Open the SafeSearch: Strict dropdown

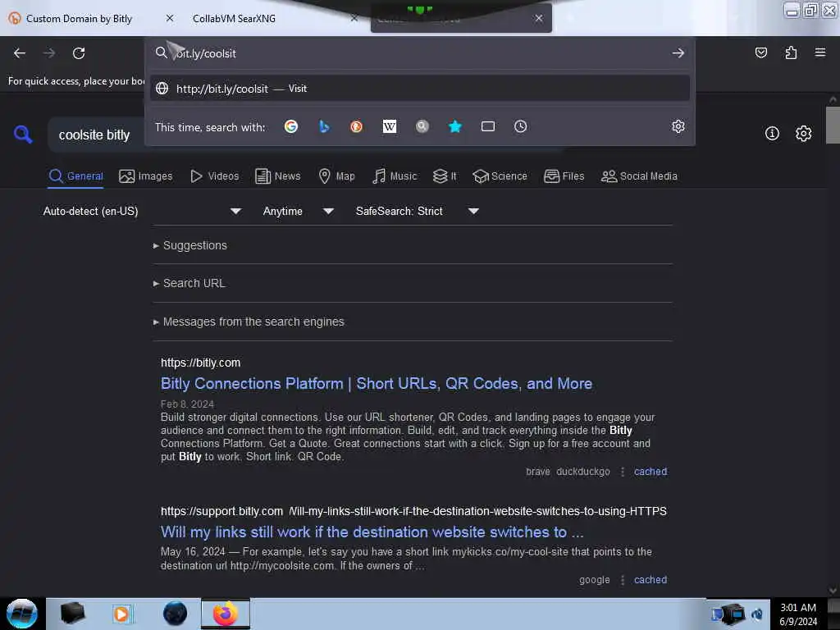tap(418, 211)
